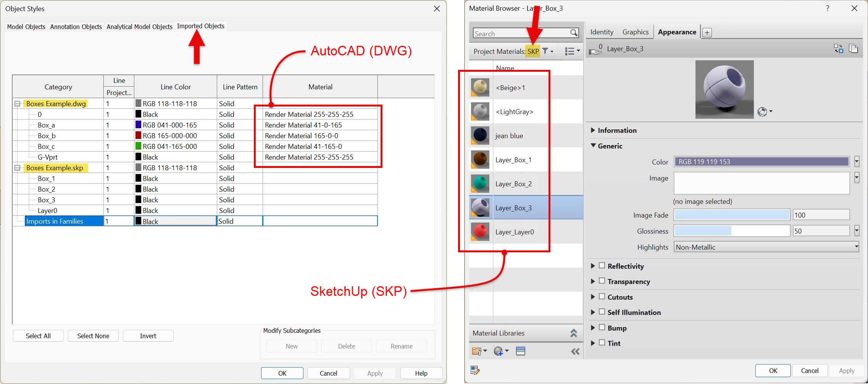This screenshot has height=384, width=868.
Task: Expand the Information section
Action: click(593, 130)
